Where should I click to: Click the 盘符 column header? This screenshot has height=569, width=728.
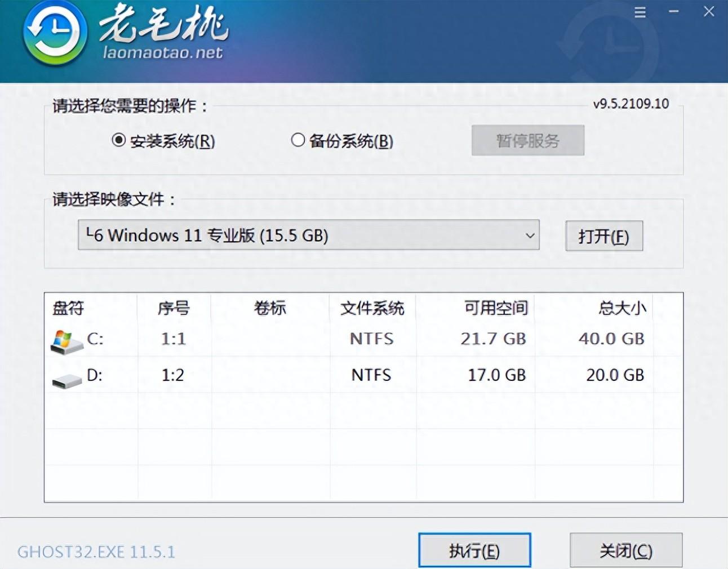coord(68,308)
